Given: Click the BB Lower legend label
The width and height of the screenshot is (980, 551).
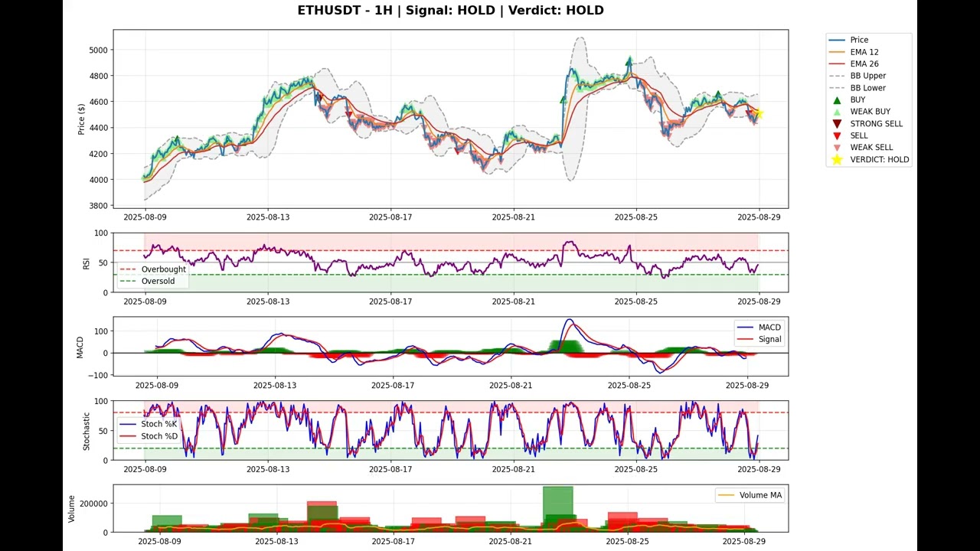Looking at the screenshot, I should point(868,88).
